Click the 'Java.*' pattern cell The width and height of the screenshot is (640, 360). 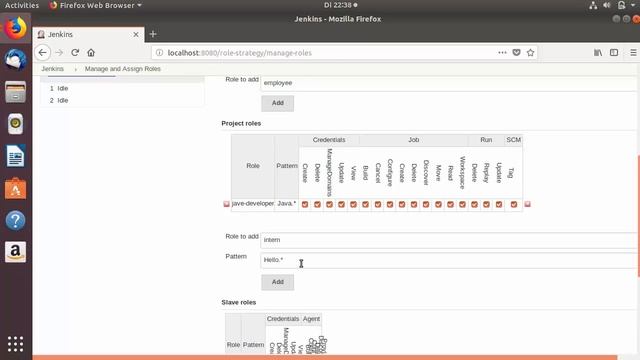coord(287,203)
